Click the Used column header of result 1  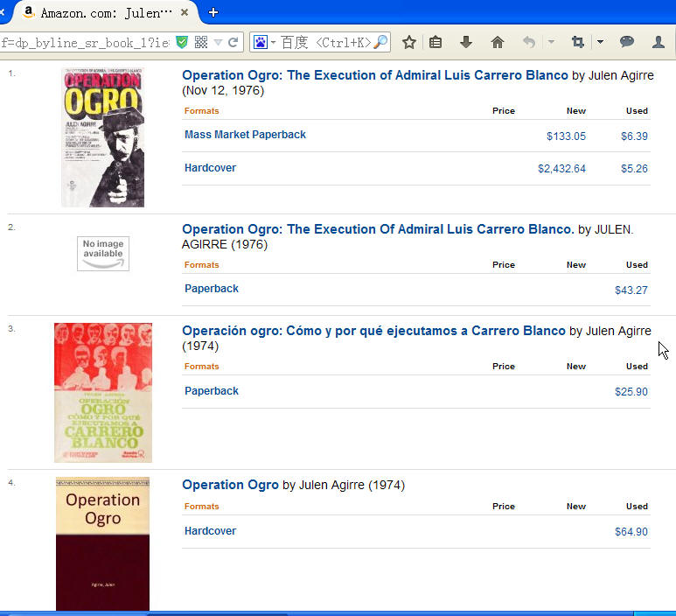tap(637, 111)
